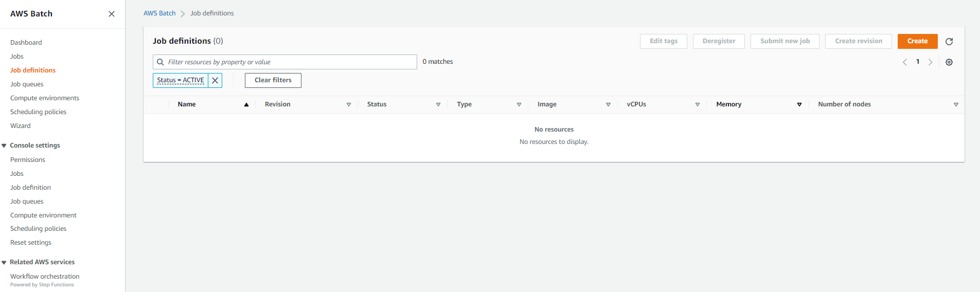The width and height of the screenshot is (980, 292).
Task: Open Scheduling policies in main navigation
Action: point(39,112)
